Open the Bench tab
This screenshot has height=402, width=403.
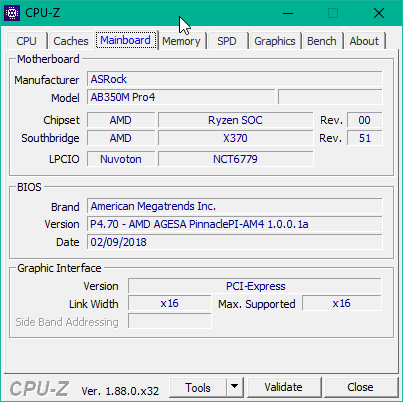tap(322, 41)
